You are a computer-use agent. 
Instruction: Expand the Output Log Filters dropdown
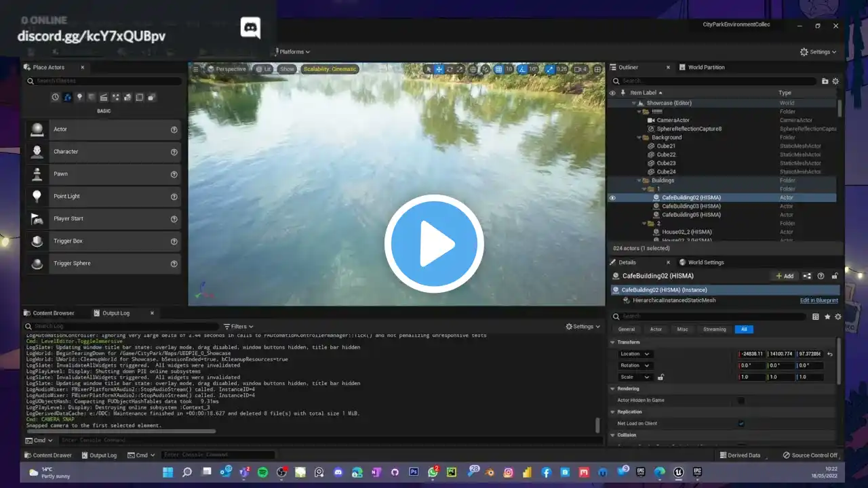pyautogui.click(x=238, y=327)
